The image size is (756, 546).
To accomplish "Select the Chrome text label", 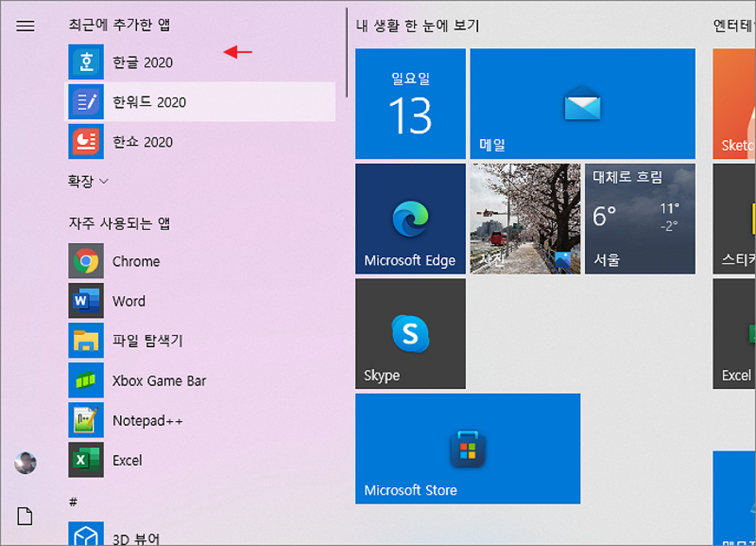I will click(136, 261).
